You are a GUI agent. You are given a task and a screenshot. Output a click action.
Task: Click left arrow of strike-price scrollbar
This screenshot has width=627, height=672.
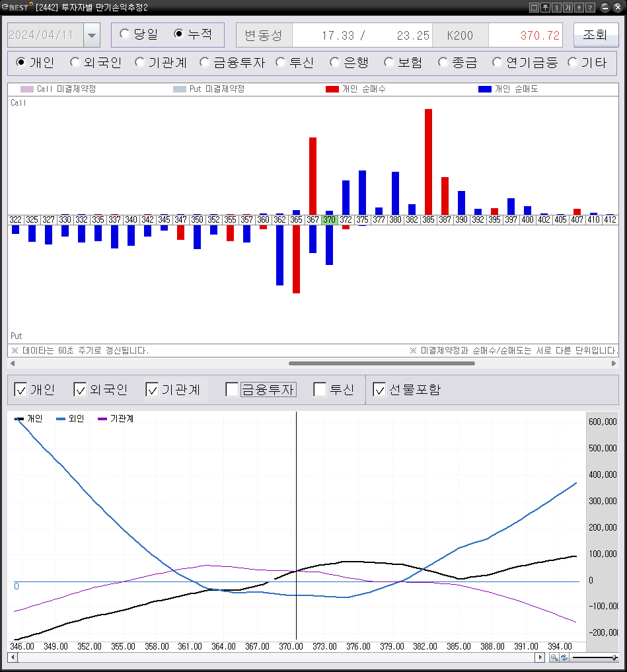pos(13,363)
